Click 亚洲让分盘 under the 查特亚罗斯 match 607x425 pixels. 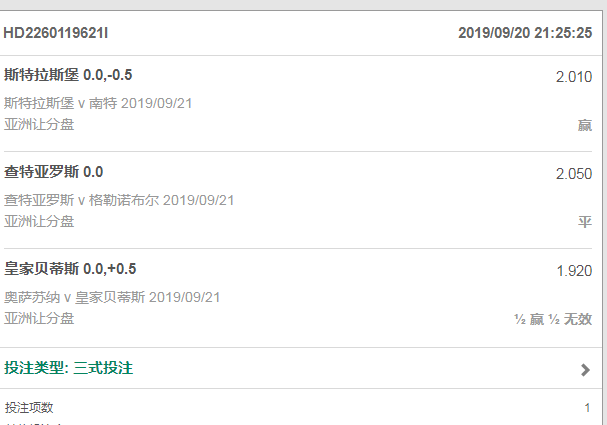pyautogui.click(x=39, y=221)
